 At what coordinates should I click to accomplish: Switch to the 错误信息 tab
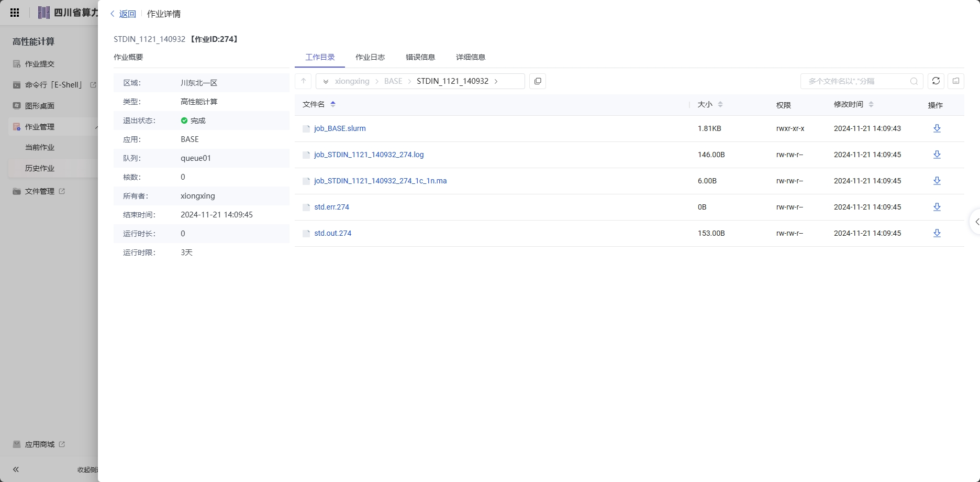(420, 57)
